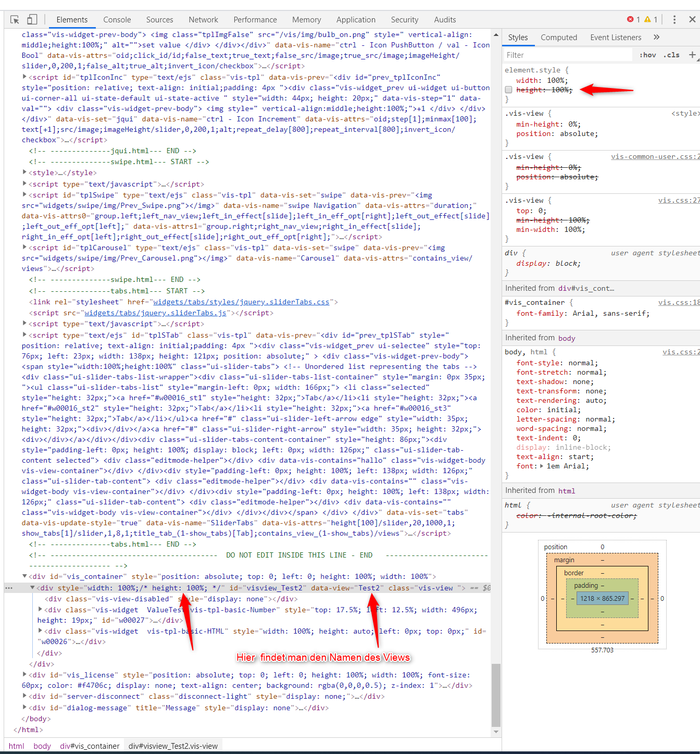This screenshot has width=700, height=754.
Task: Open the DevTools three-dot customize menu
Action: pos(674,20)
